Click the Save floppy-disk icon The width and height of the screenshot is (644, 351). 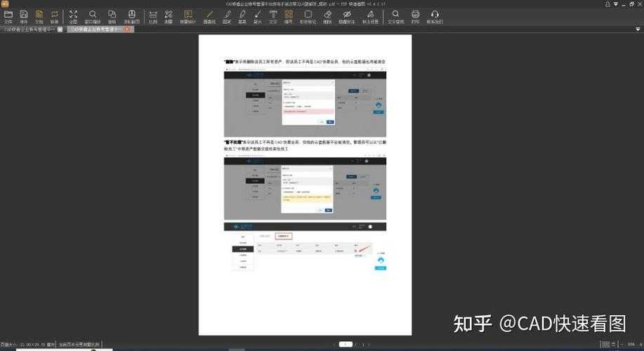coord(23,16)
